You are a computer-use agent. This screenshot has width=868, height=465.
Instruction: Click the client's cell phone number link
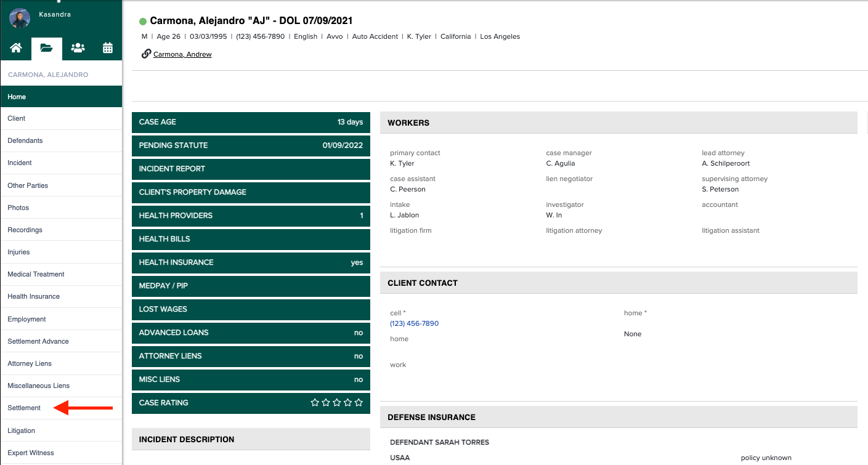[414, 323]
